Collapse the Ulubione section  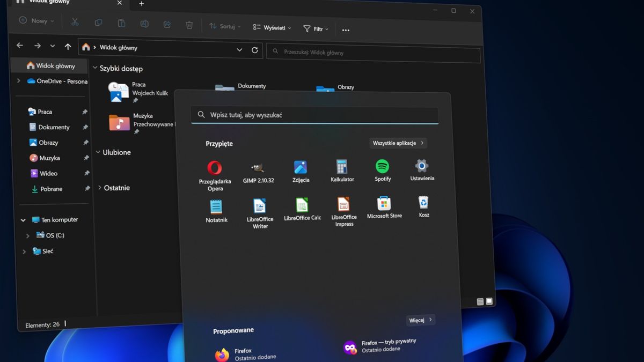pyautogui.click(x=98, y=152)
